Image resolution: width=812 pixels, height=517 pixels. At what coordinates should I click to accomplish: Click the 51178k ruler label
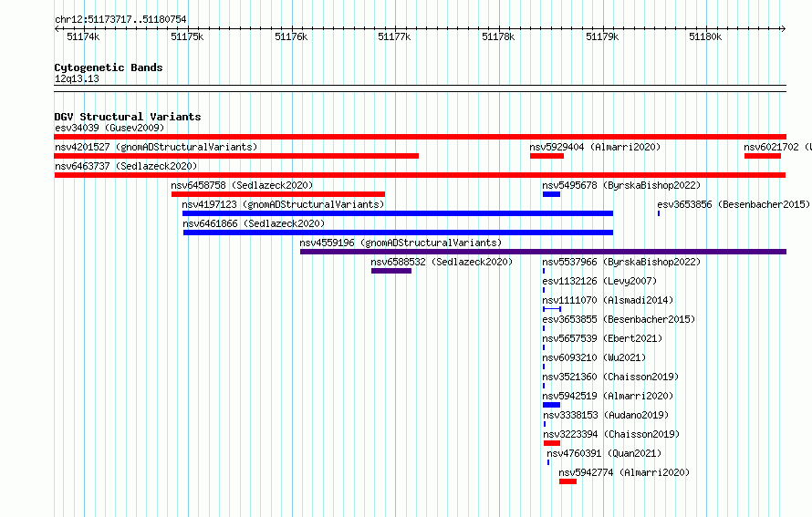coord(498,36)
